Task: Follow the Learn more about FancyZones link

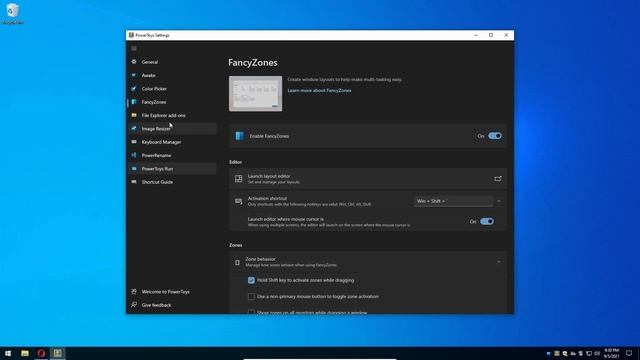Action: coord(319,91)
